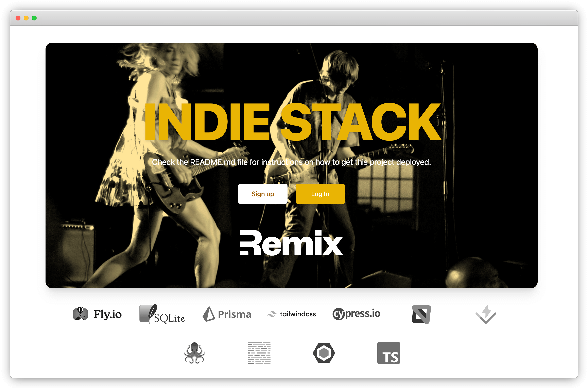This screenshot has height=388, width=588.
Task: Click the README.md instructions text
Action: [291, 162]
